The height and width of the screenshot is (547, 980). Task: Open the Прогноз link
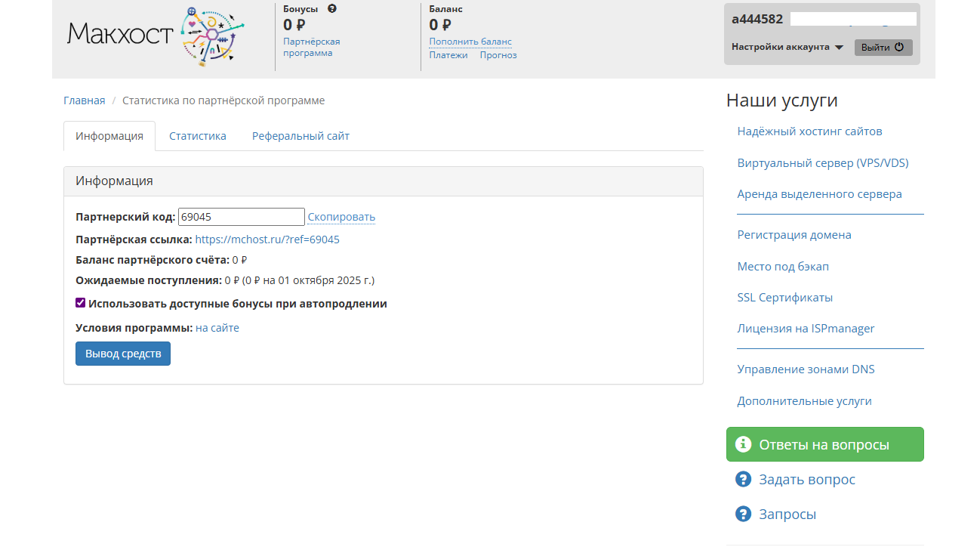click(x=498, y=55)
